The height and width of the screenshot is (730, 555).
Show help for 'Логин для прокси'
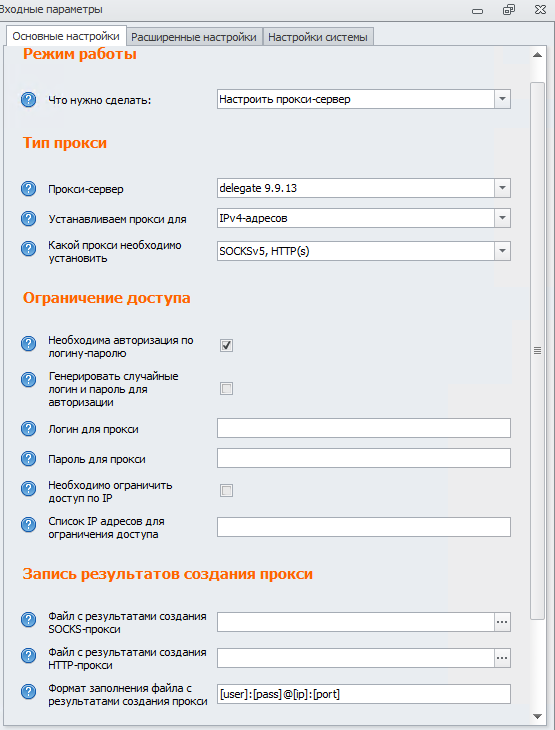click(28, 428)
